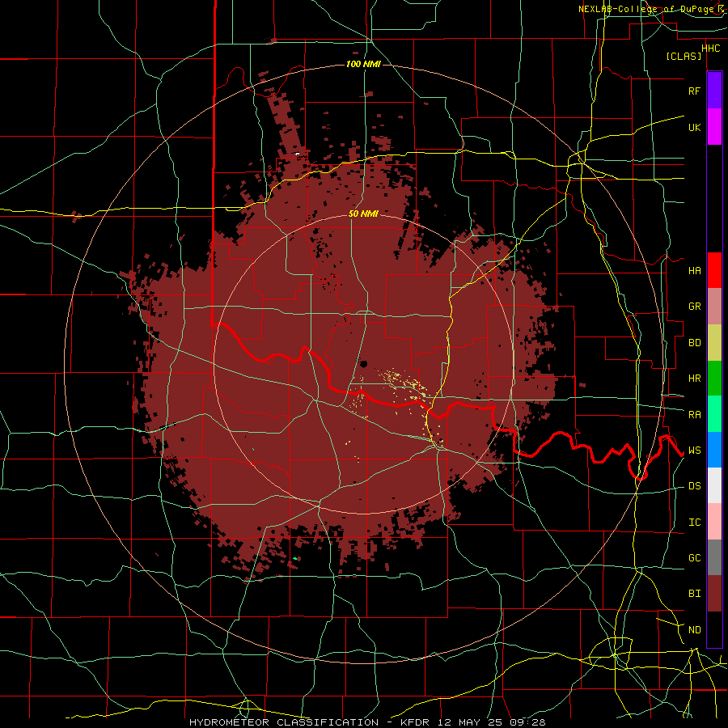
Task: Click the DS white legend swatch
Action: coord(714,485)
